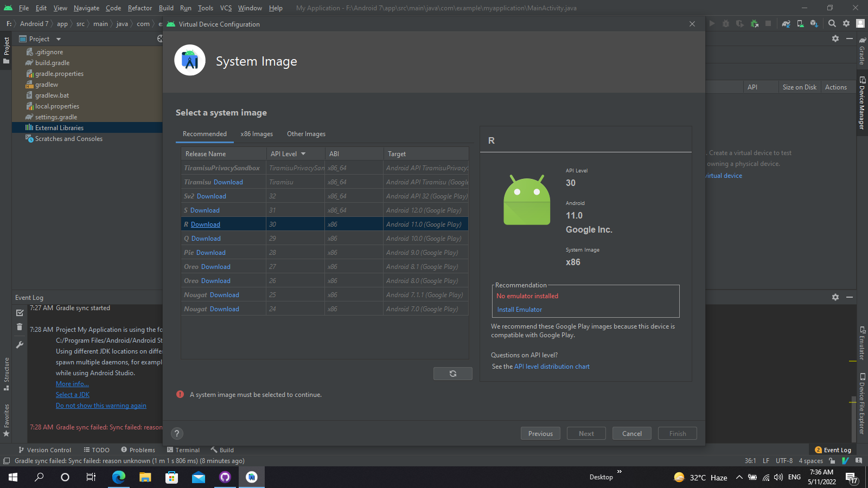Open the Other Images tab
Screen dimensions: 868x488
tap(306, 133)
